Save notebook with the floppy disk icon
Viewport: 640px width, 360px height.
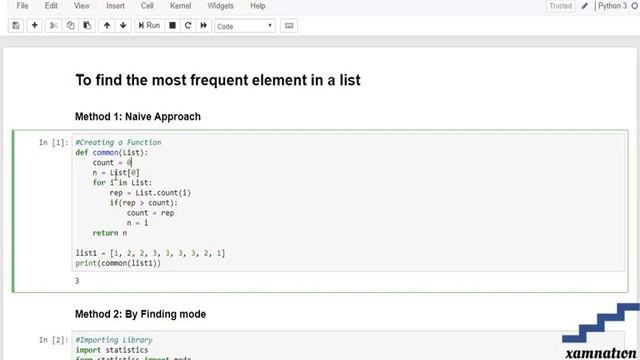tap(16, 26)
